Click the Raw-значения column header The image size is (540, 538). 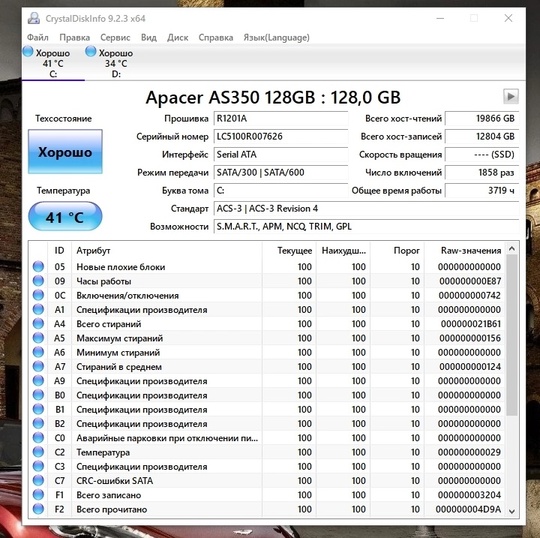465,250
